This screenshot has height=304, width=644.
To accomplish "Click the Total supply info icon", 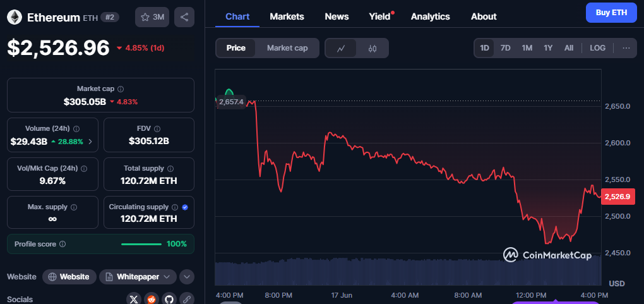I will point(170,168).
